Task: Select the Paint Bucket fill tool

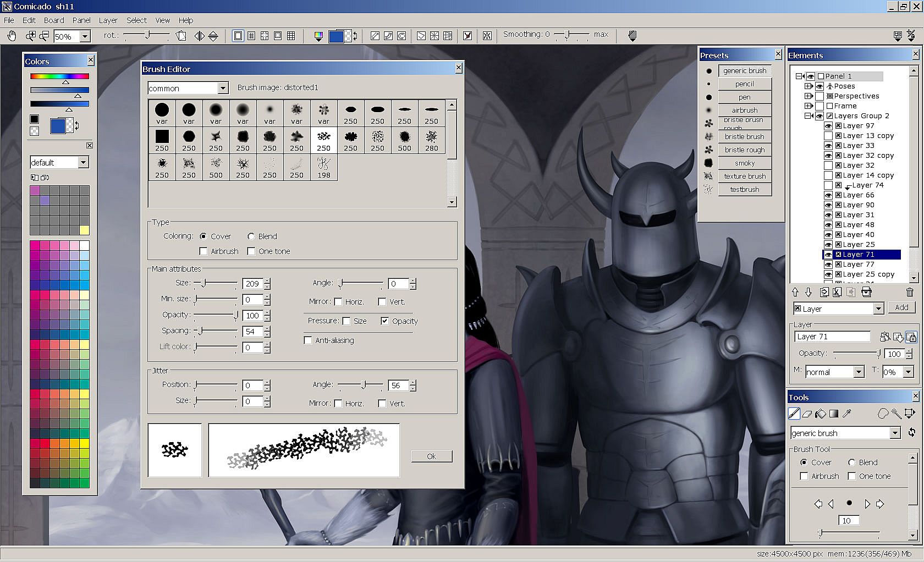Action: pyautogui.click(x=821, y=414)
